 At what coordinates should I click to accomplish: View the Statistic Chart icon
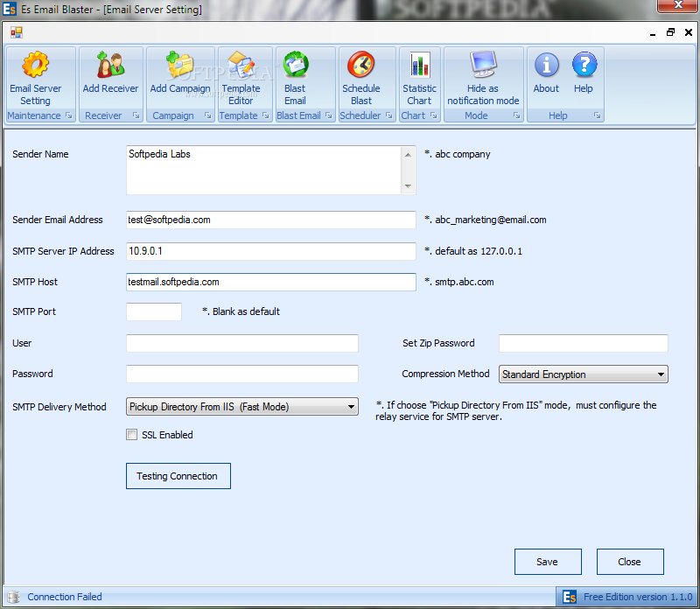[420, 64]
